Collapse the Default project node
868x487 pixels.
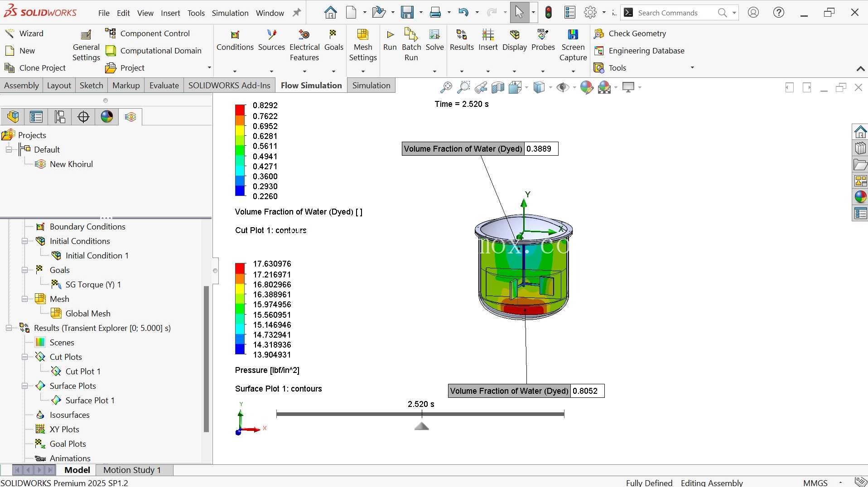point(9,150)
